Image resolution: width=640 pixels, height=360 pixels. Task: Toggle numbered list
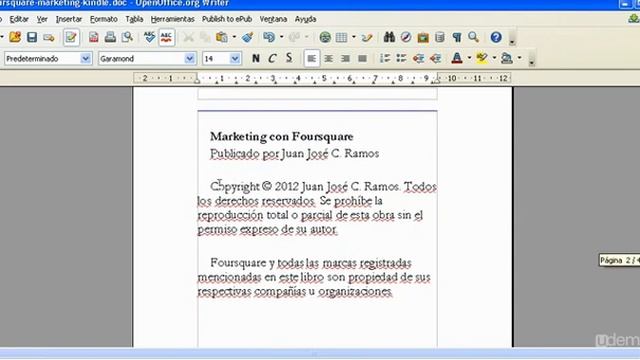click(384, 58)
